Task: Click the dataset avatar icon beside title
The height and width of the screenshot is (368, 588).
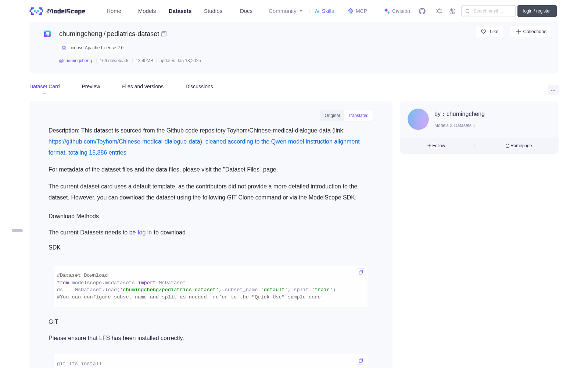Action: tap(47, 34)
